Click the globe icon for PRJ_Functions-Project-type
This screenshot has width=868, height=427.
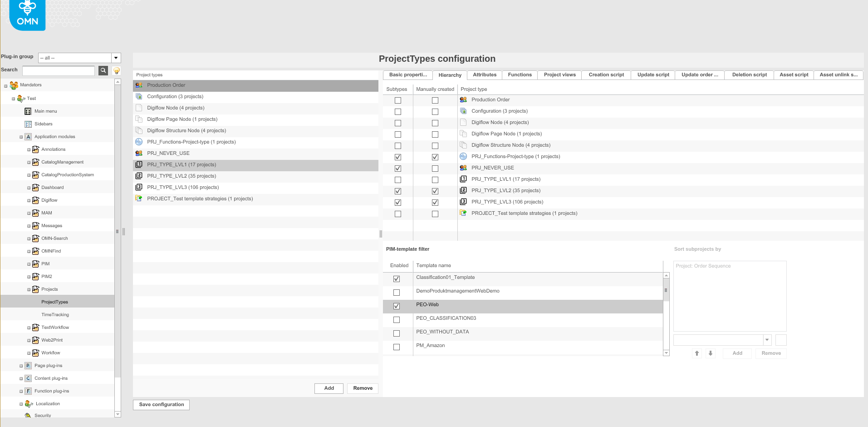(x=139, y=142)
